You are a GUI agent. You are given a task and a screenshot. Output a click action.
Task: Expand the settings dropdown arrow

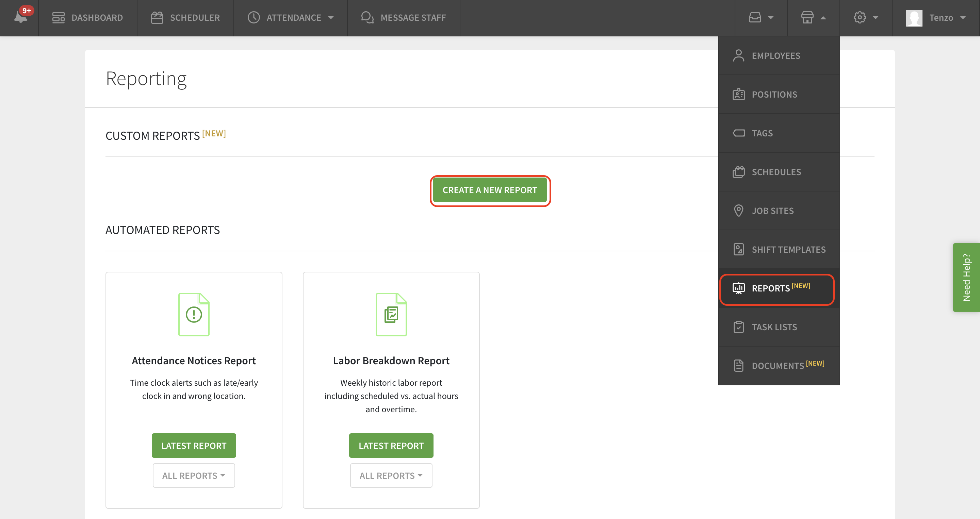point(876,17)
